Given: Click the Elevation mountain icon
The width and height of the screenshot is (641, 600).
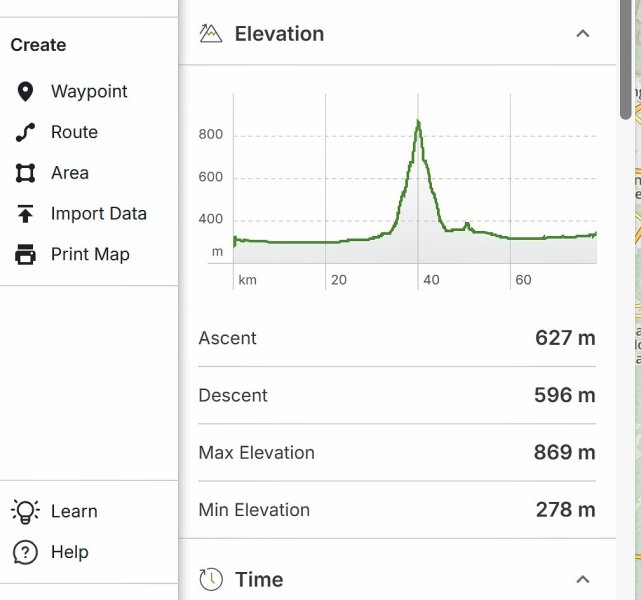Looking at the screenshot, I should [x=210, y=34].
